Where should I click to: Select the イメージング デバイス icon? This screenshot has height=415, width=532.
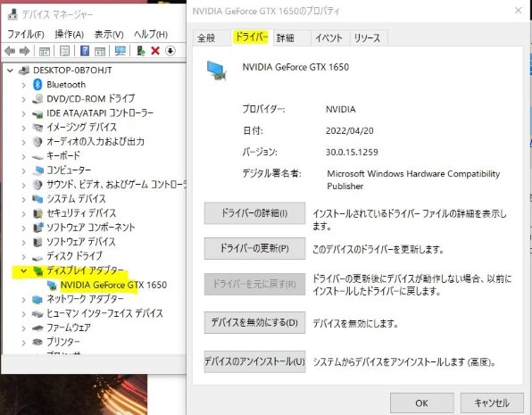37,128
